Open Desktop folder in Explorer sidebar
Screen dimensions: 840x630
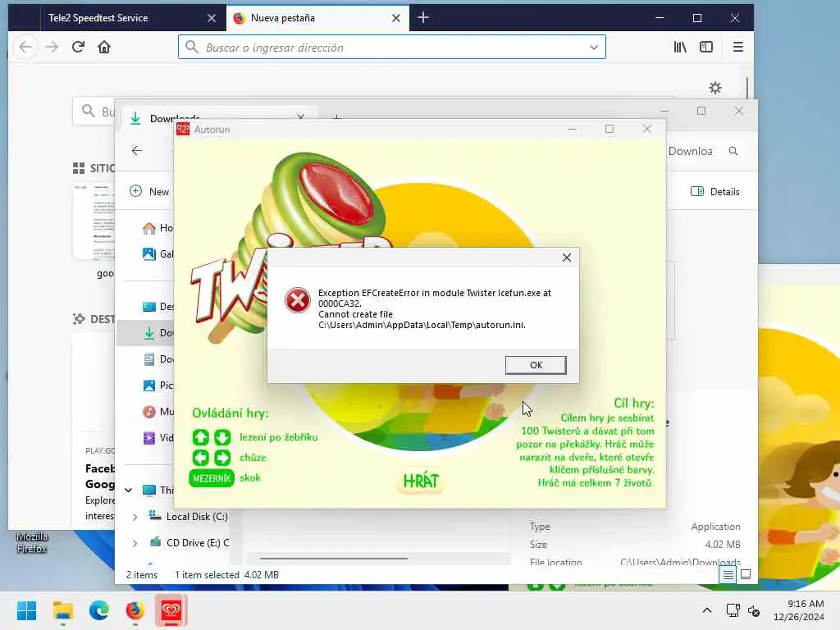(158, 307)
